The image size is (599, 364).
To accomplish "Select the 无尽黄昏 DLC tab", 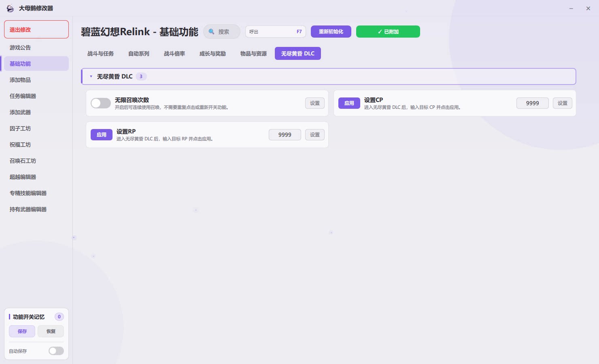I will [298, 53].
